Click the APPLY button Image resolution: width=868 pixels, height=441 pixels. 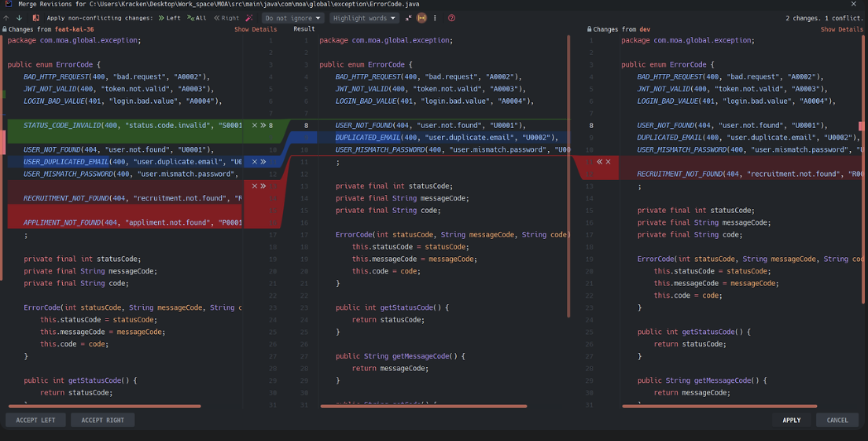[x=792, y=420]
